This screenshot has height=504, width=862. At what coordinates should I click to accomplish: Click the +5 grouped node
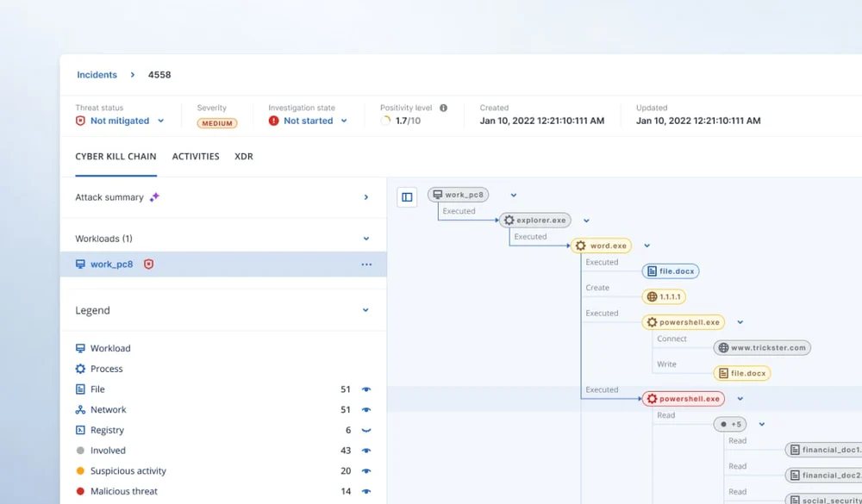(730, 424)
